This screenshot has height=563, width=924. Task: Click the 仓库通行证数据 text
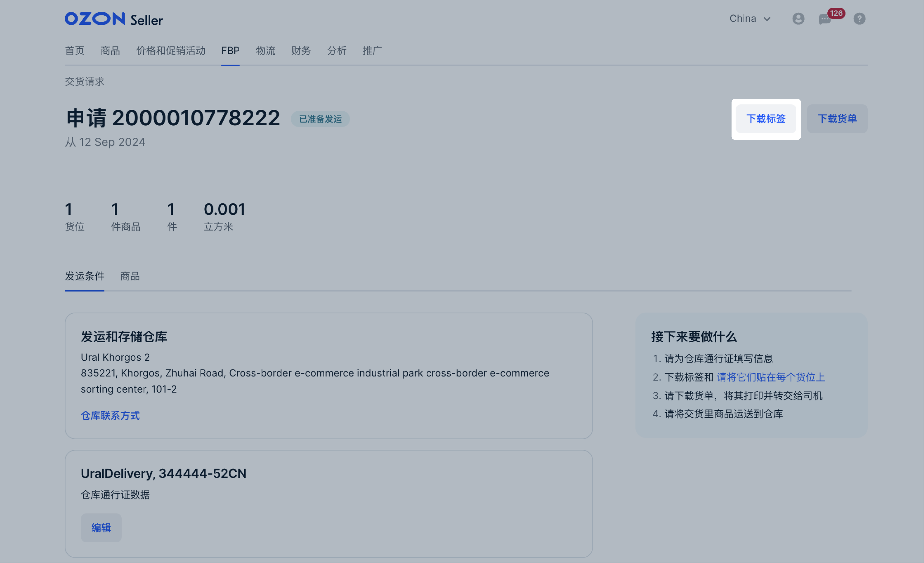point(115,495)
